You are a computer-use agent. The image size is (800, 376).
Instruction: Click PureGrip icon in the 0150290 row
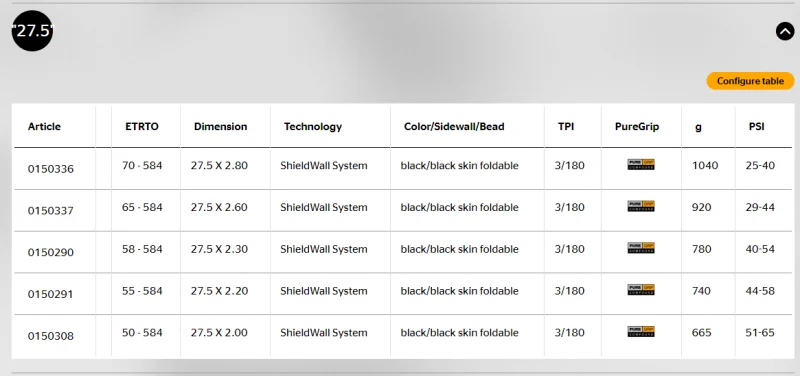[x=641, y=248]
